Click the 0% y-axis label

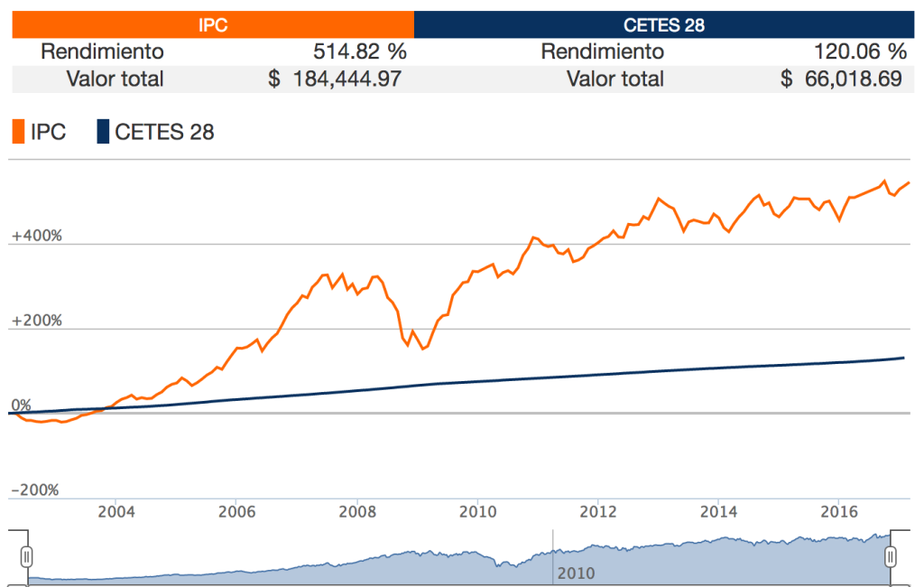coord(22,405)
